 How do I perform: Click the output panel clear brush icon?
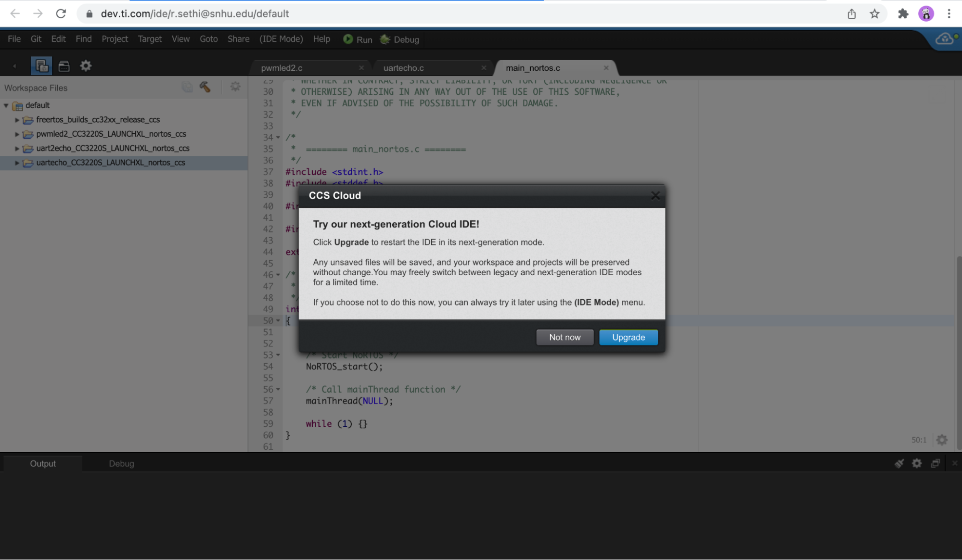(899, 463)
